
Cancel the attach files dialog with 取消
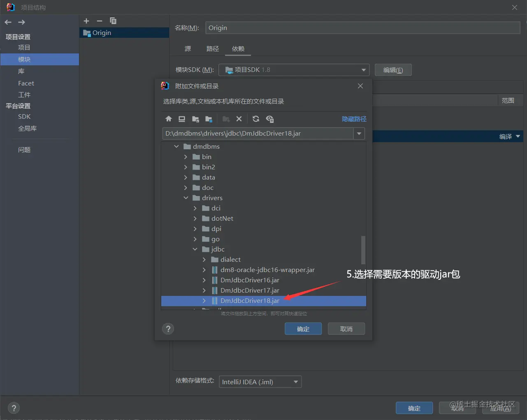(346, 329)
